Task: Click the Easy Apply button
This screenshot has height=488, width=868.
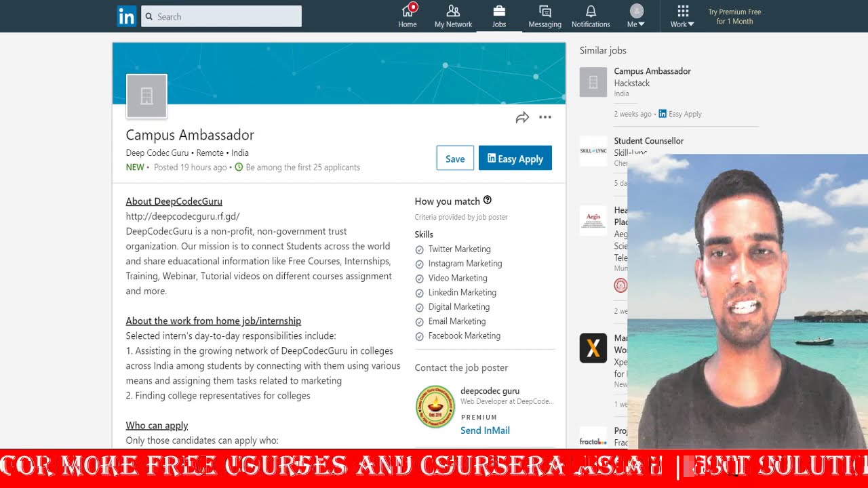Action: 515,158
